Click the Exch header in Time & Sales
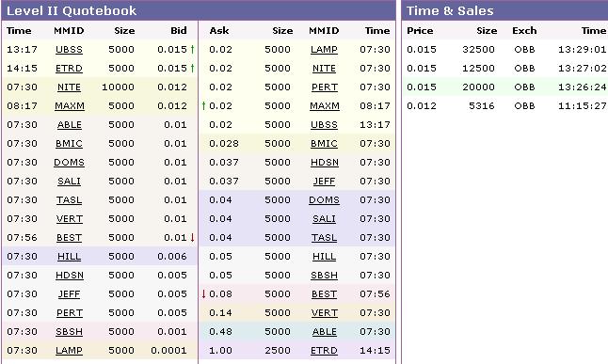The width and height of the screenshot is (608, 364). click(524, 31)
